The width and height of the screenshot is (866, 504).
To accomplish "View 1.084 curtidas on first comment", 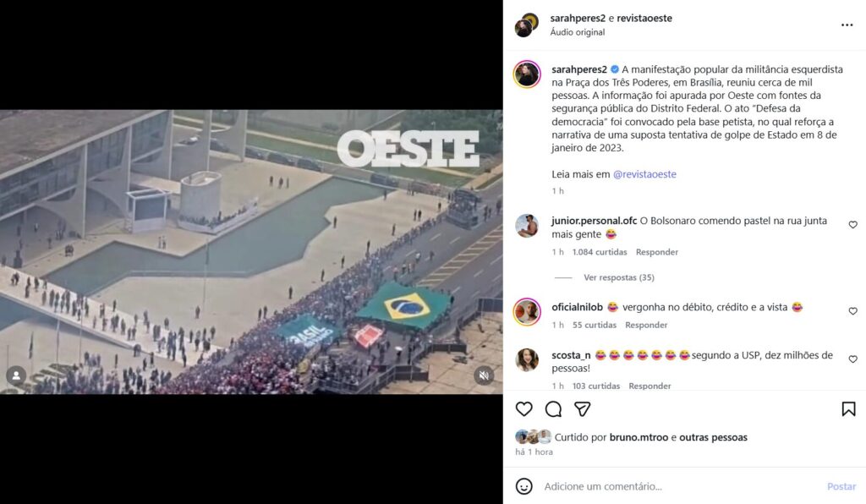I will (600, 252).
